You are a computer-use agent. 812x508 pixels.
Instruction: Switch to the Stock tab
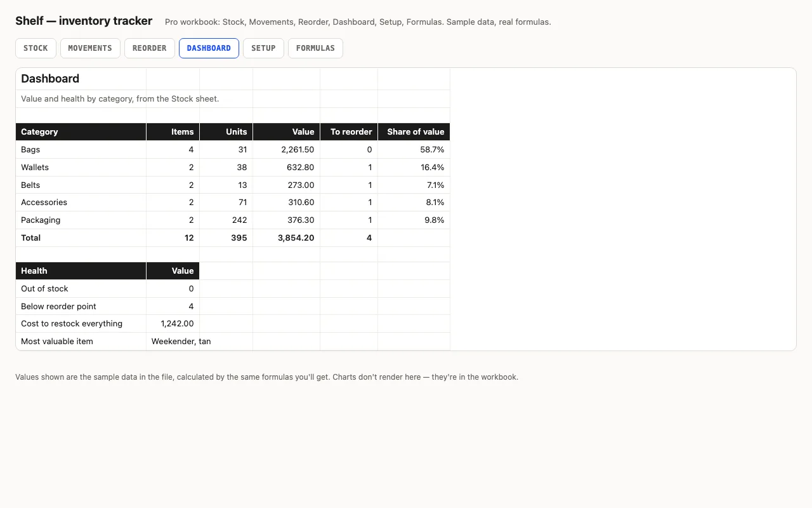(x=36, y=48)
